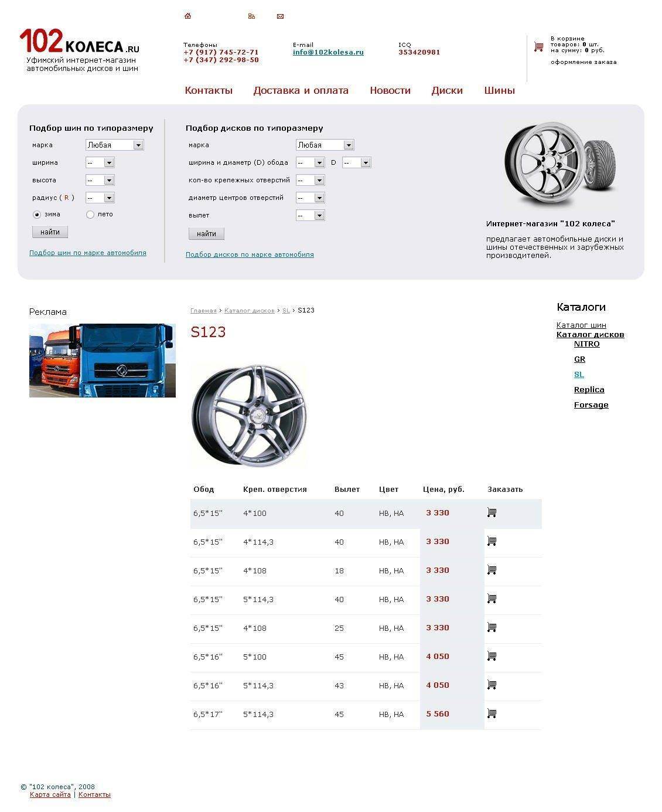Open the sitemap icon in header
Viewport: 662px width, 812px height.
click(251, 16)
